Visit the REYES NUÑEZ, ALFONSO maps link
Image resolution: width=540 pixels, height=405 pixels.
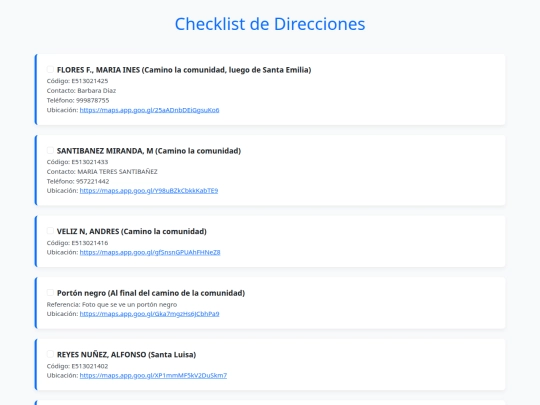pyautogui.click(x=153, y=375)
